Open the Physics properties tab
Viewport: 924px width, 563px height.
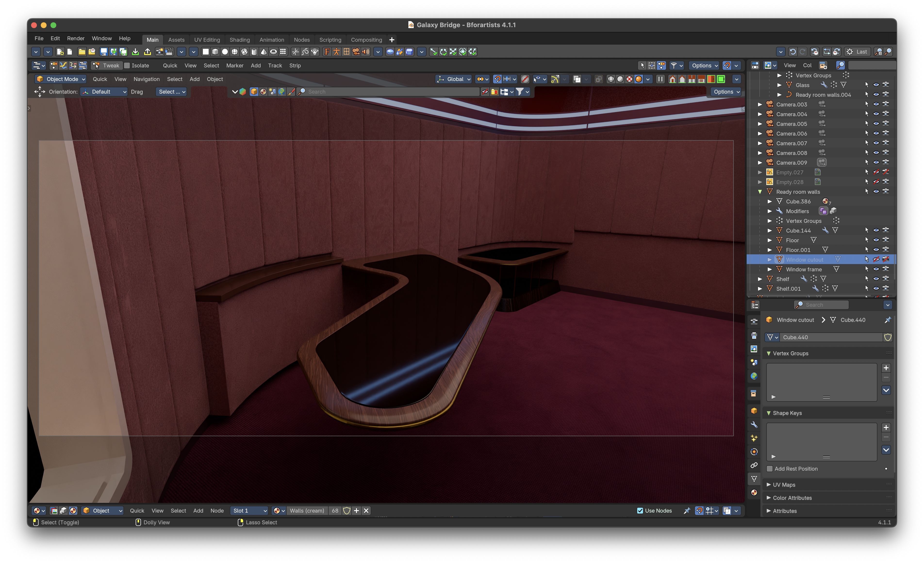(x=754, y=452)
